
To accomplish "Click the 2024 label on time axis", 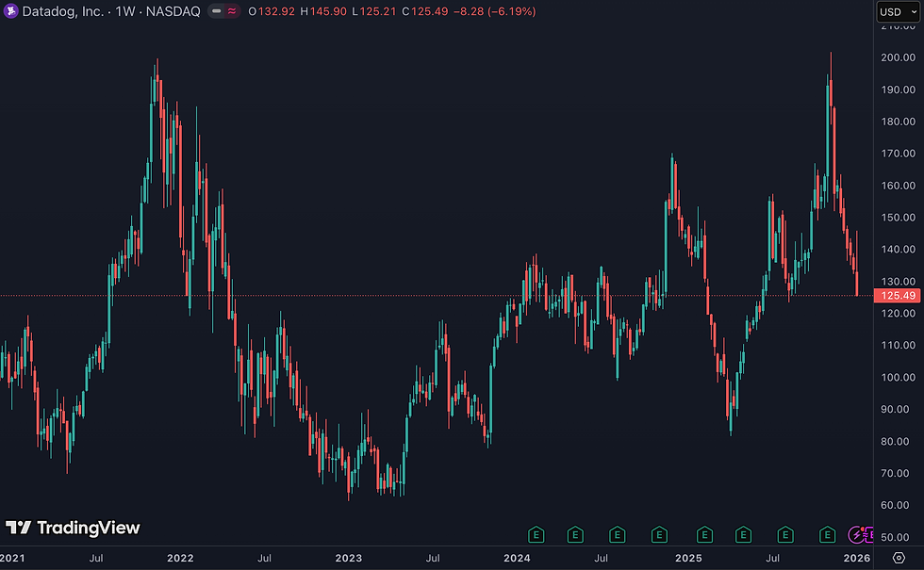I will [x=517, y=558].
